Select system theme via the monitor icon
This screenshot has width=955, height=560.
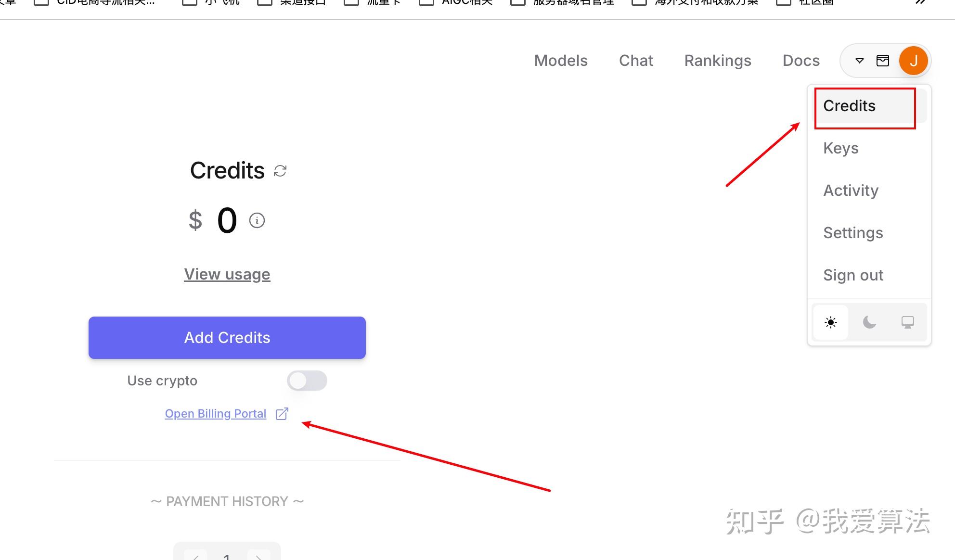[x=908, y=322]
